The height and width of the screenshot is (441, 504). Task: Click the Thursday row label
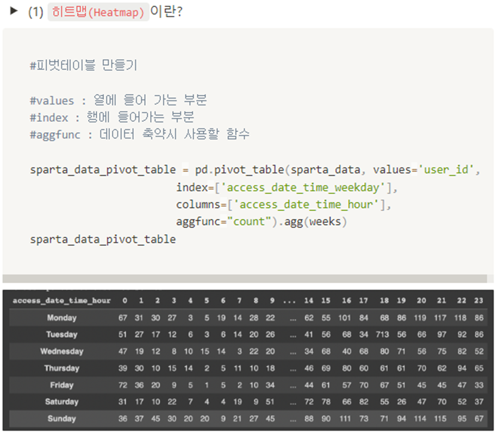(x=62, y=368)
